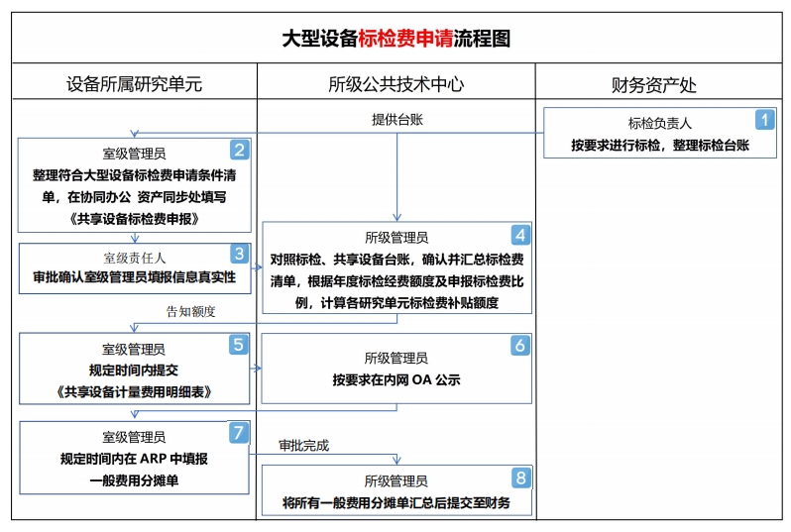This screenshot has width=791, height=532.
Task: Click the number 4 step badge
Action: tap(520, 235)
